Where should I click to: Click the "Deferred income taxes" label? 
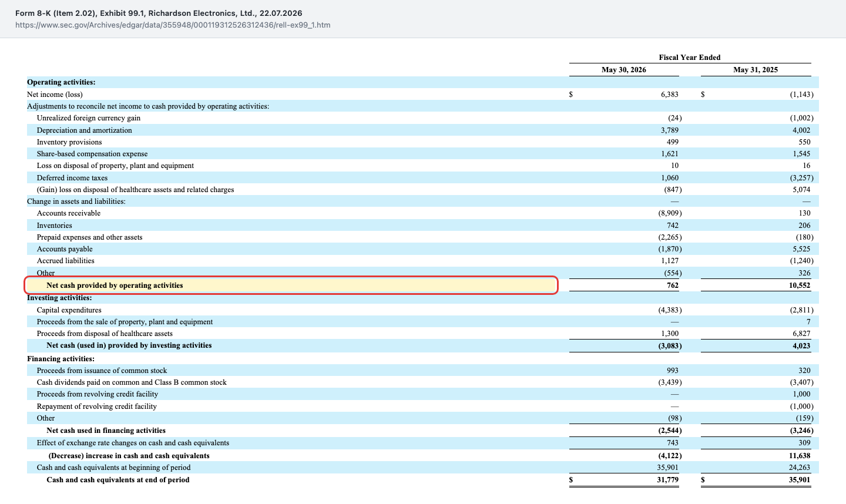coord(72,178)
